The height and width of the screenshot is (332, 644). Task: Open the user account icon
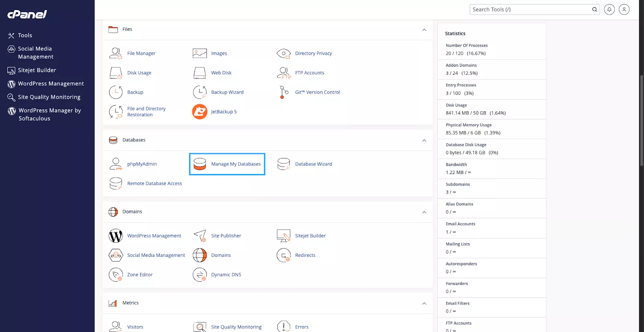(624, 9)
